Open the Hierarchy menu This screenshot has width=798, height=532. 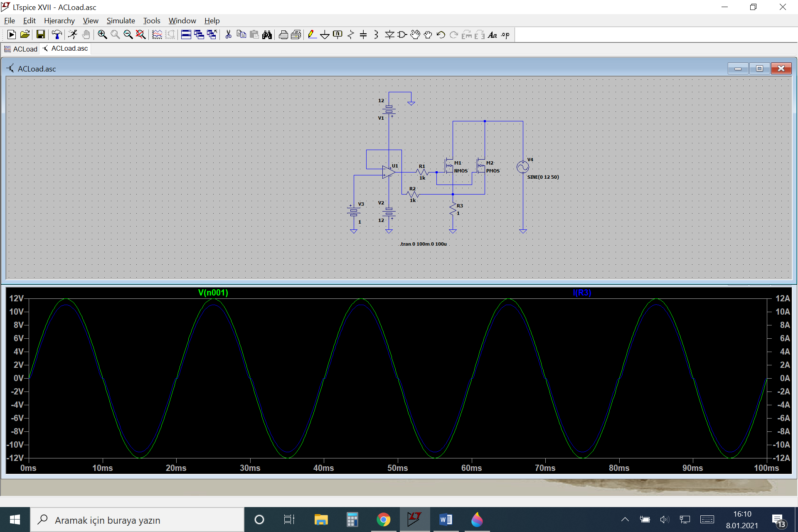click(x=59, y=21)
